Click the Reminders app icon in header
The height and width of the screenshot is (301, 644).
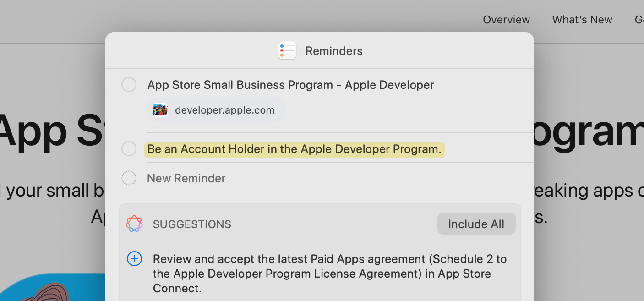[287, 51]
